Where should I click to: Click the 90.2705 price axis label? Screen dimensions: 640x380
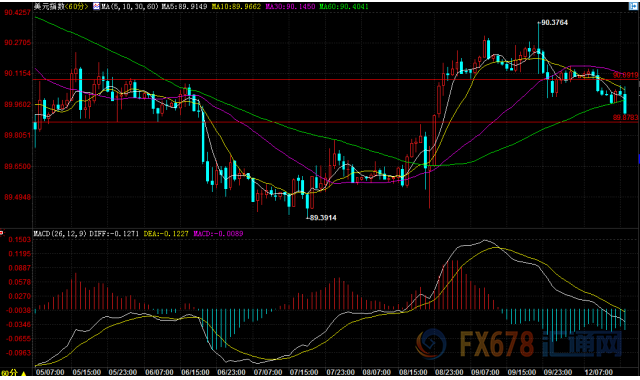[x=17, y=42]
